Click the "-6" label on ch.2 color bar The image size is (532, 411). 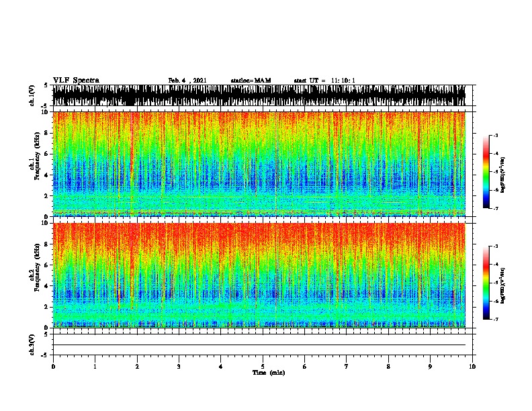(x=496, y=301)
